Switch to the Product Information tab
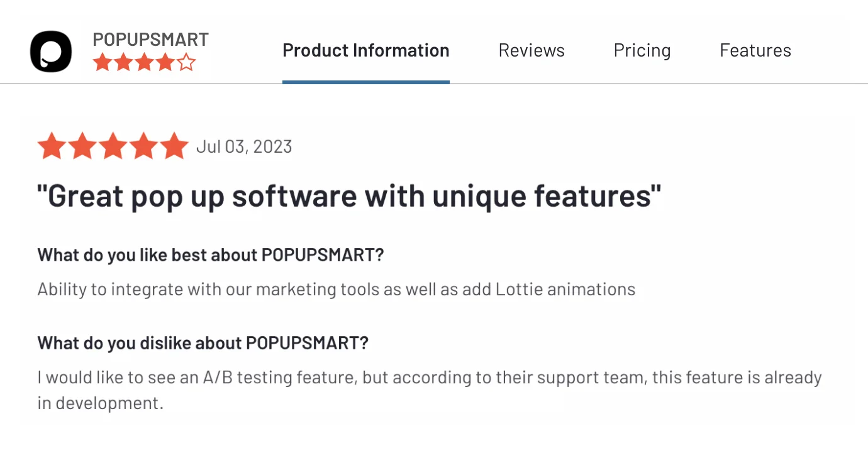This screenshot has height=465, width=868. 366,50
